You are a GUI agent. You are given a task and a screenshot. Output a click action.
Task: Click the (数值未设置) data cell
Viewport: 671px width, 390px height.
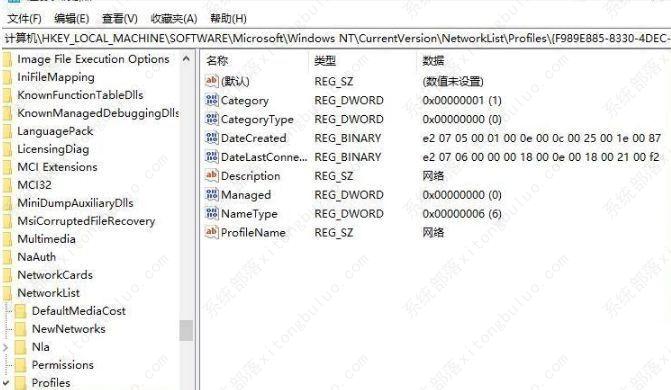(x=453, y=81)
